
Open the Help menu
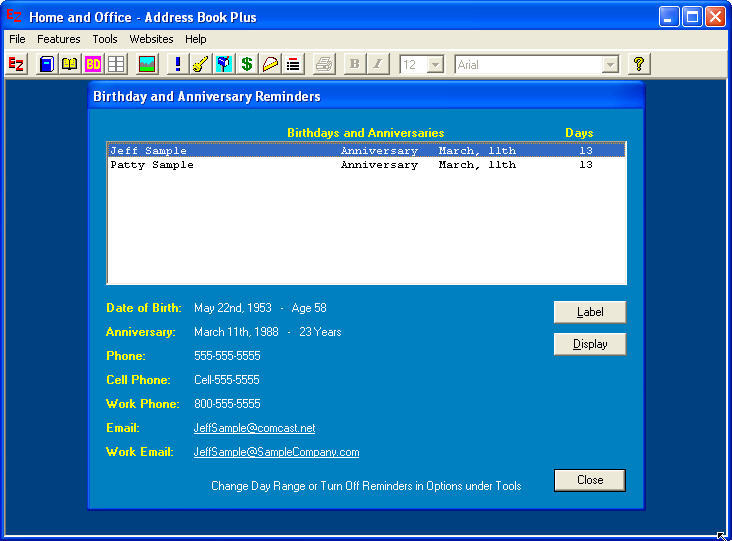196,39
